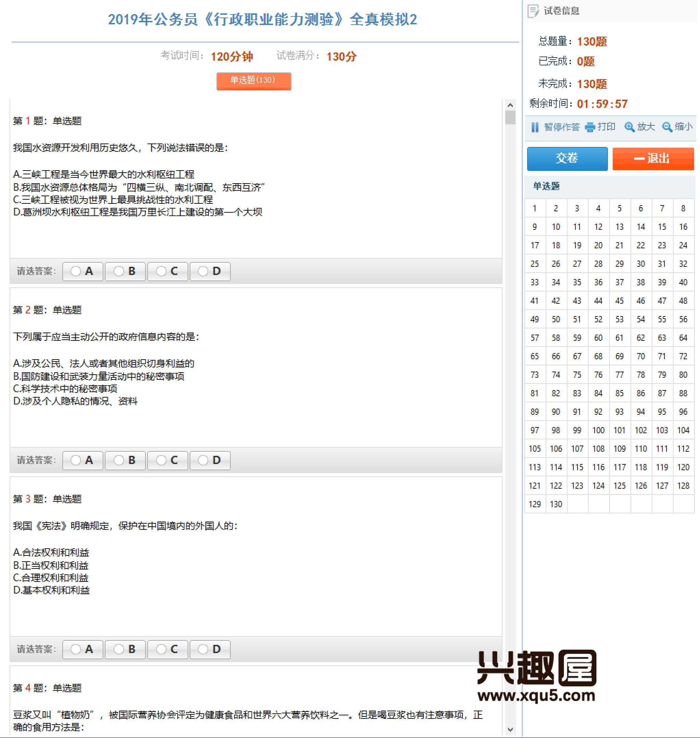Click the 放大 link
This screenshot has height=738, width=700.
point(646,127)
